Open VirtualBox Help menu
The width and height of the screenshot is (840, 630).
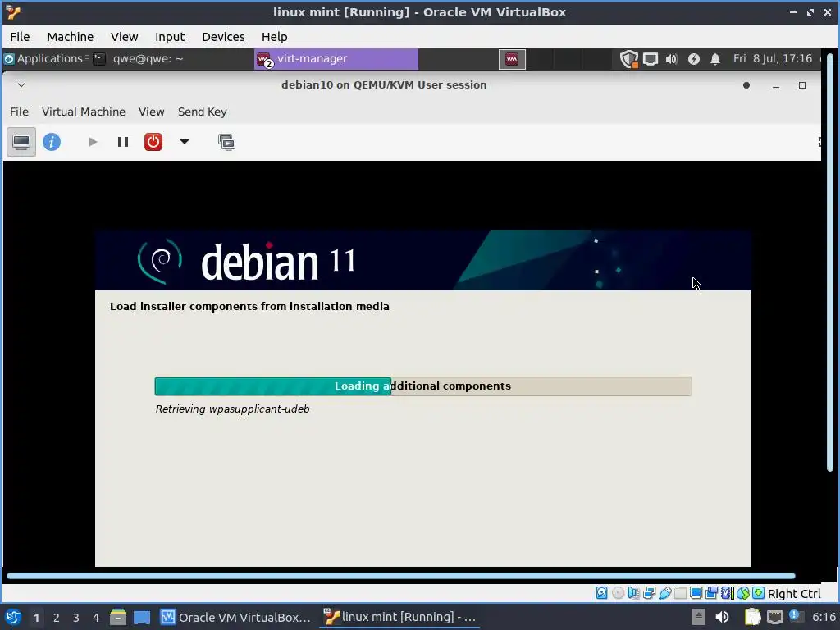(x=274, y=37)
